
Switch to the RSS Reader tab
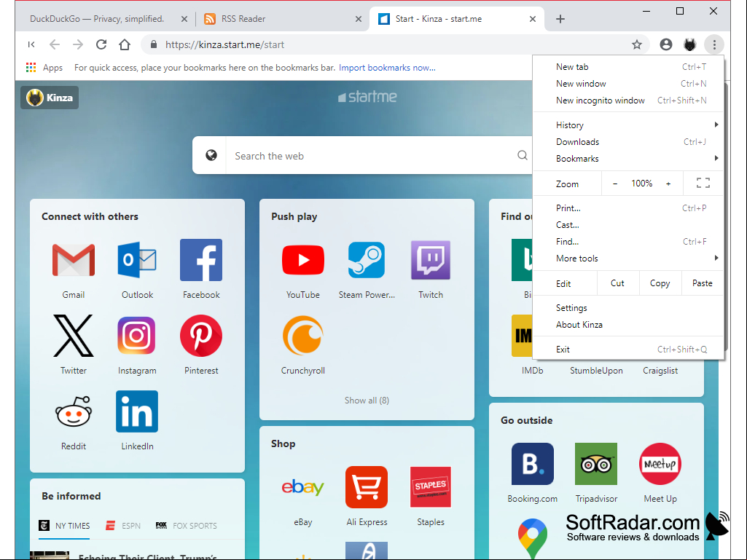point(283,19)
